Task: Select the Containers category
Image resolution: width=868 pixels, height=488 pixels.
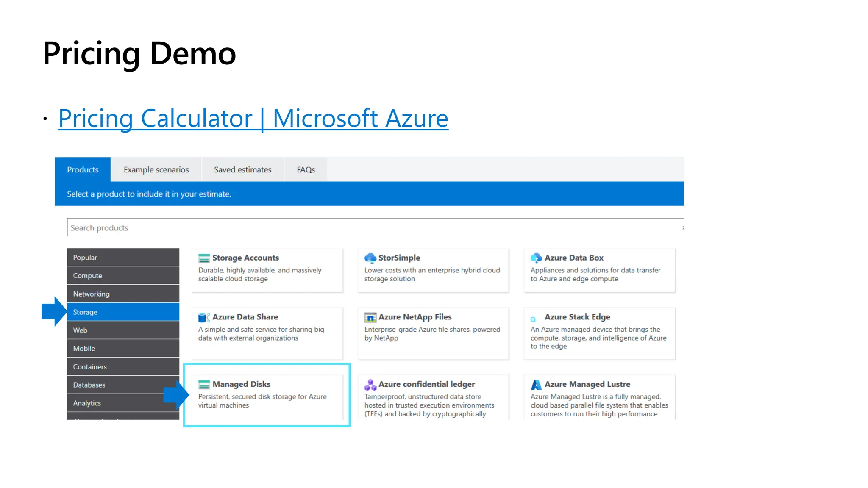Action: pyautogui.click(x=123, y=366)
